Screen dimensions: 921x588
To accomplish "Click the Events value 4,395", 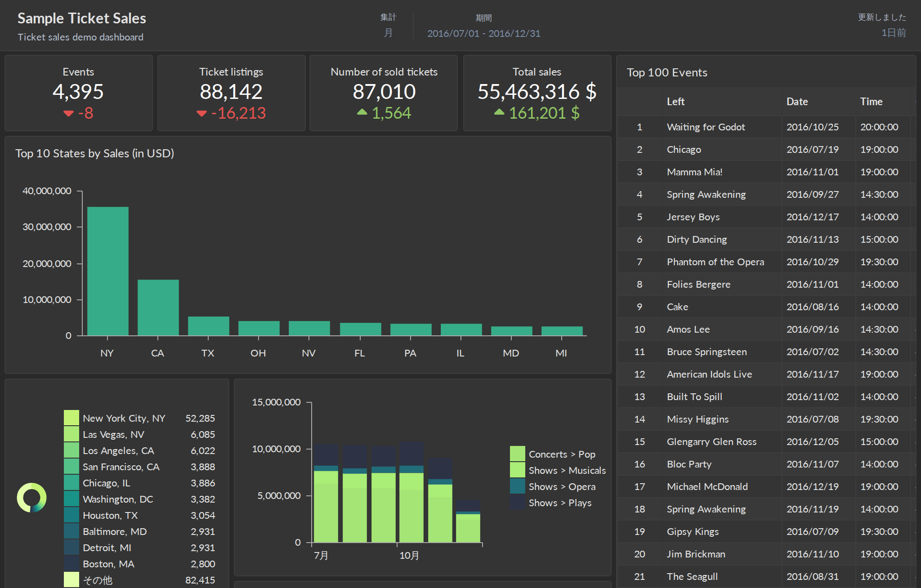I will click(x=78, y=92).
